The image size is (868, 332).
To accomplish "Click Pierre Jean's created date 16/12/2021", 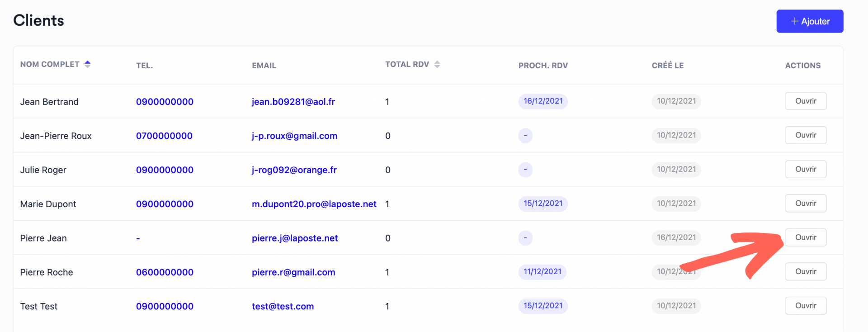I will (676, 237).
